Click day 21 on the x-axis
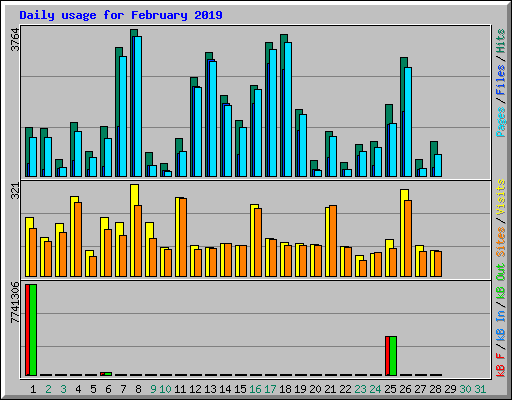512x400 pixels. click(330, 389)
